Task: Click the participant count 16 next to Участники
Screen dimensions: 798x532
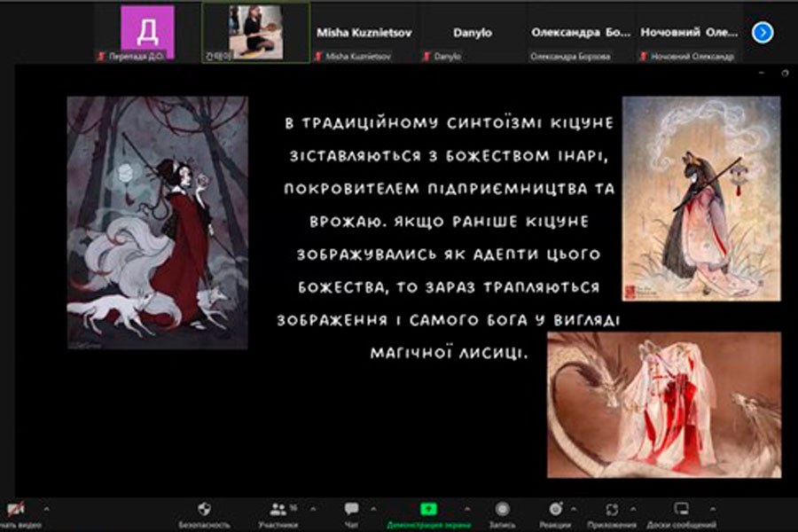Action: pyautogui.click(x=293, y=507)
